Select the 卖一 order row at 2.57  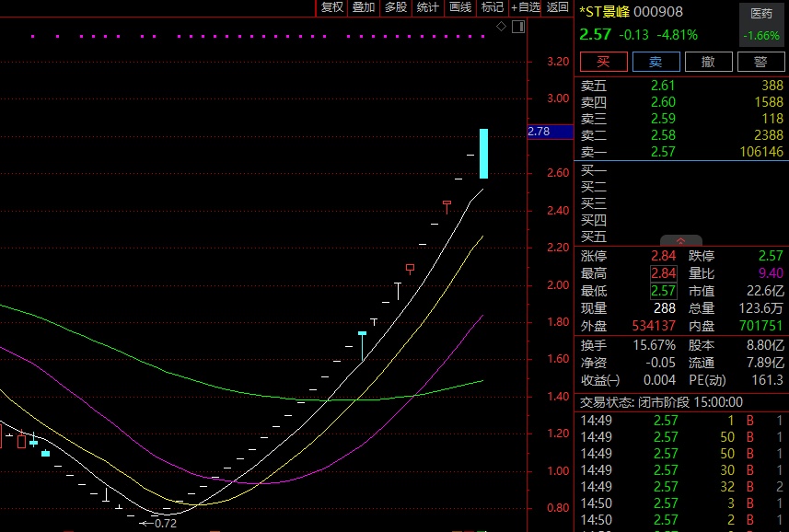pos(681,152)
